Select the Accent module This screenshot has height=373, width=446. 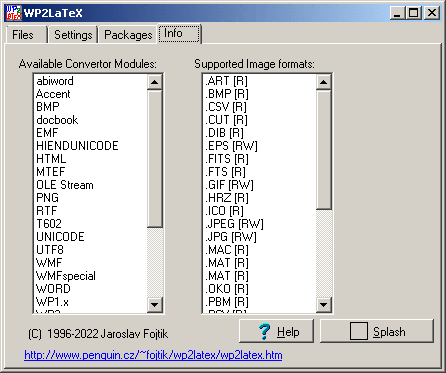[x=91, y=94]
